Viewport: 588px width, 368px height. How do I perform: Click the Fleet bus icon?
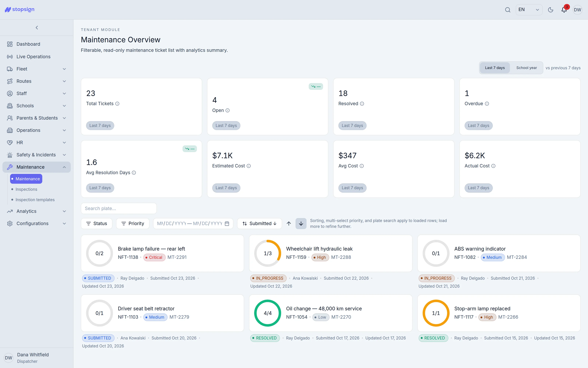click(10, 69)
